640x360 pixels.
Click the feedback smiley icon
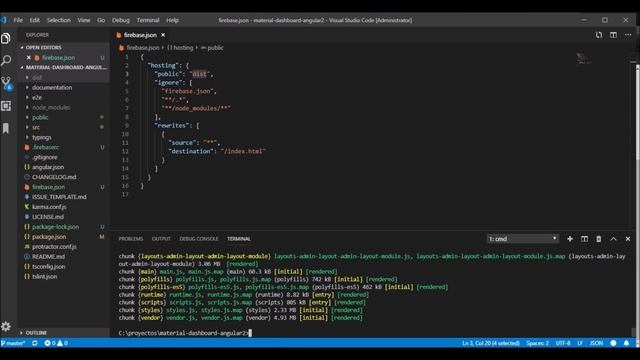tap(613, 343)
